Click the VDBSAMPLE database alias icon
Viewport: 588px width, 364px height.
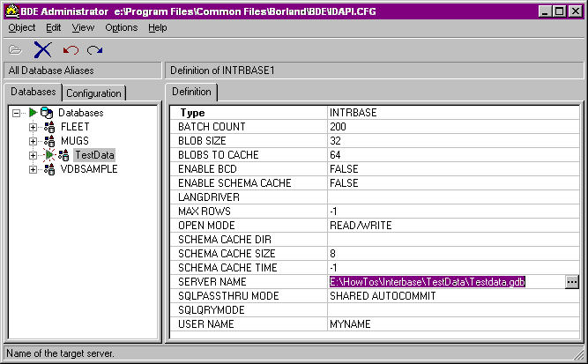[x=50, y=169]
